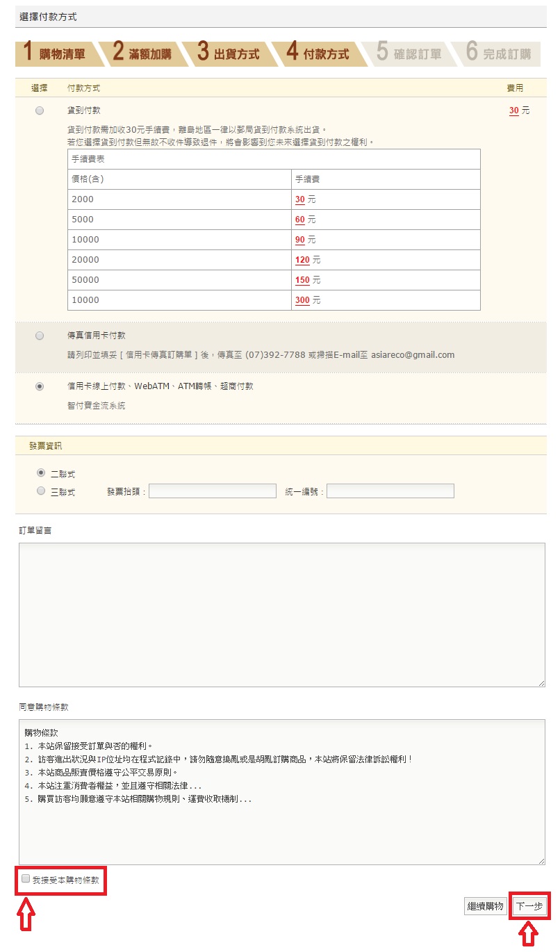Click inside 購物條款 terms textarea

point(282,792)
